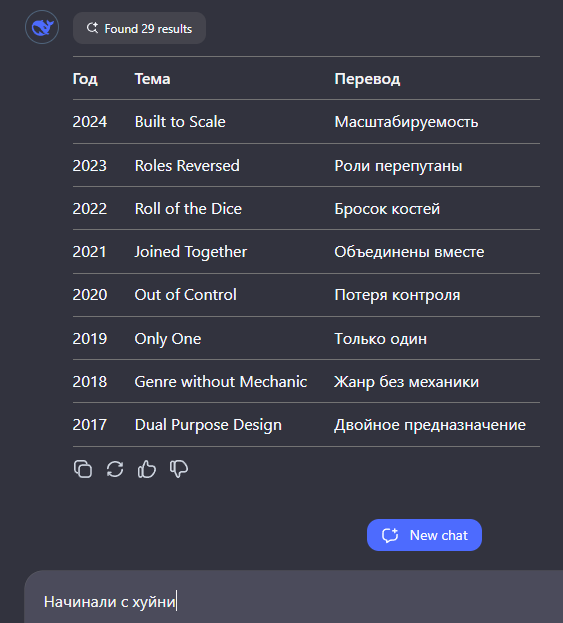Click the Перевод column header
Image resolution: width=563 pixels, height=623 pixels.
click(x=367, y=79)
